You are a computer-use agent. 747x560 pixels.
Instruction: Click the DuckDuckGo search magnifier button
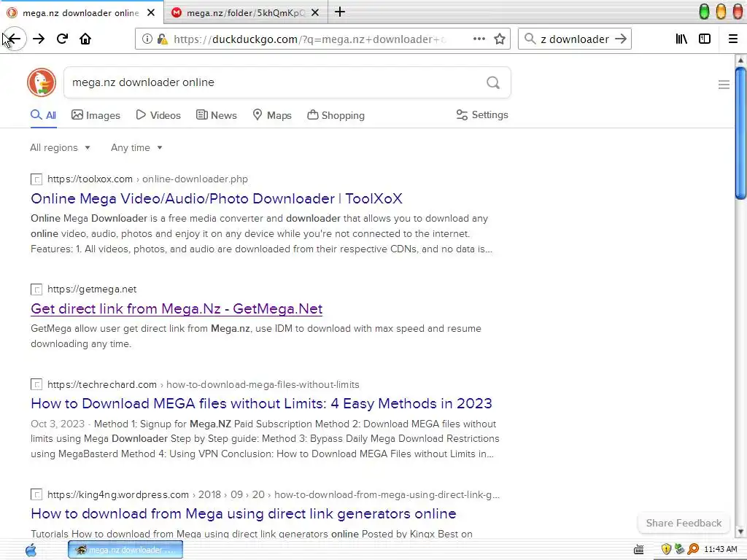click(493, 82)
